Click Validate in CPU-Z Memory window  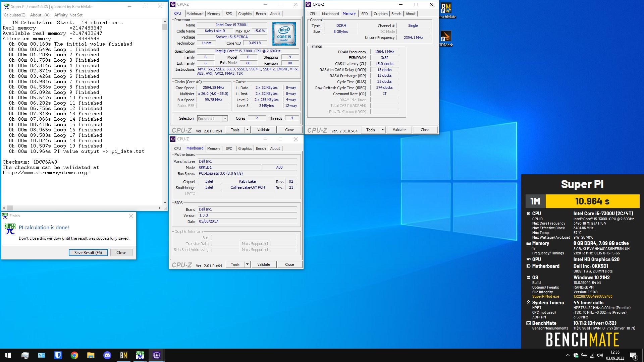coord(399,130)
